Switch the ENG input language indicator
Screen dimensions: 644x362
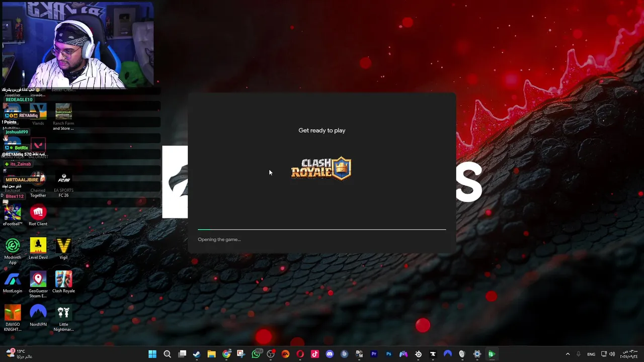591,354
